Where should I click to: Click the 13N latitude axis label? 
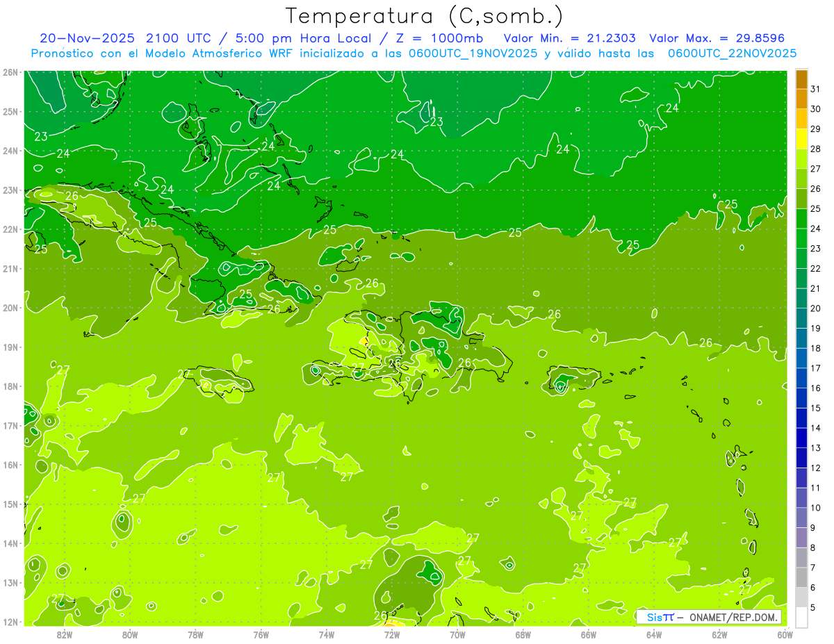coord(10,582)
